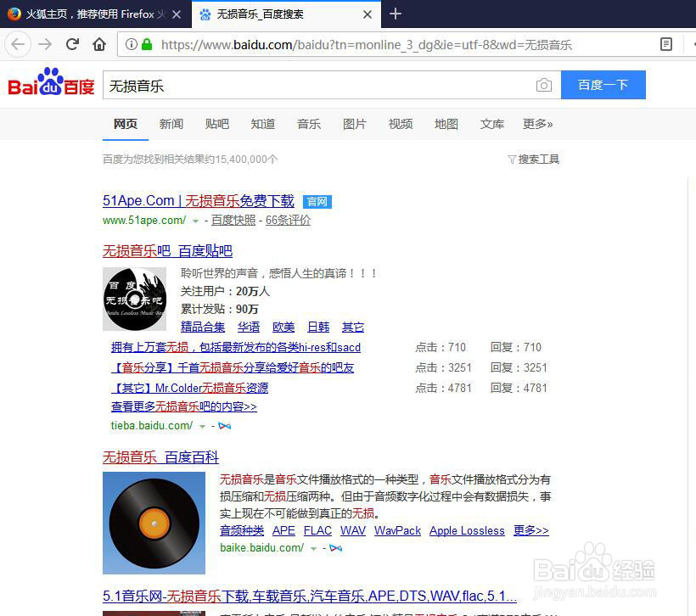This screenshot has width=696, height=616.
Task: Open the 欧美 category link
Action: (283, 327)
